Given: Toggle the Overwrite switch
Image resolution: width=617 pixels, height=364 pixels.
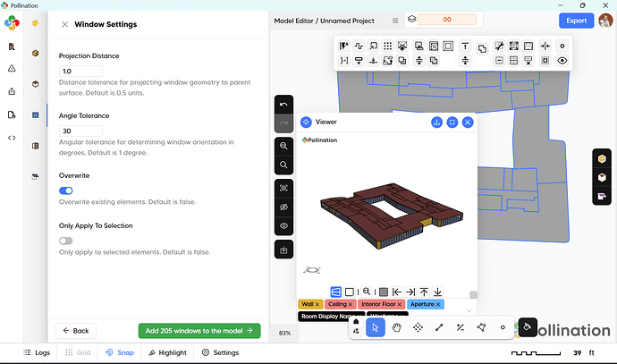Looking at the screenshot, I should [66, 190].
